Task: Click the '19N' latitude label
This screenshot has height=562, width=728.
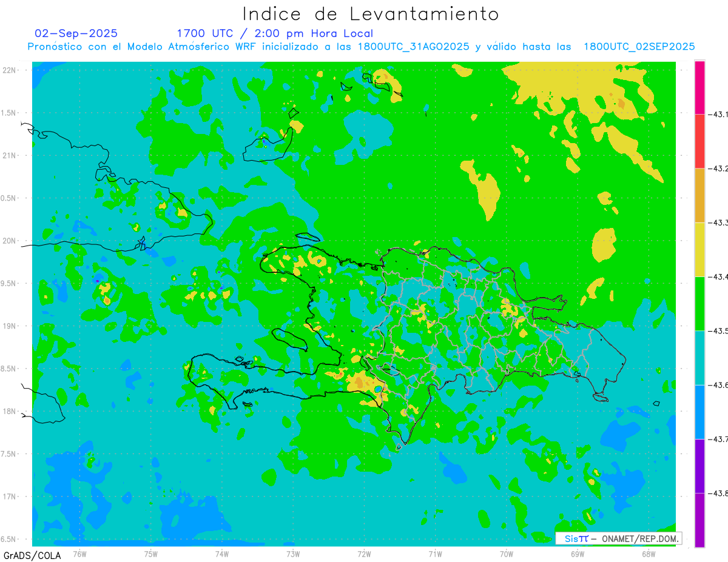Action: [10, 326]
